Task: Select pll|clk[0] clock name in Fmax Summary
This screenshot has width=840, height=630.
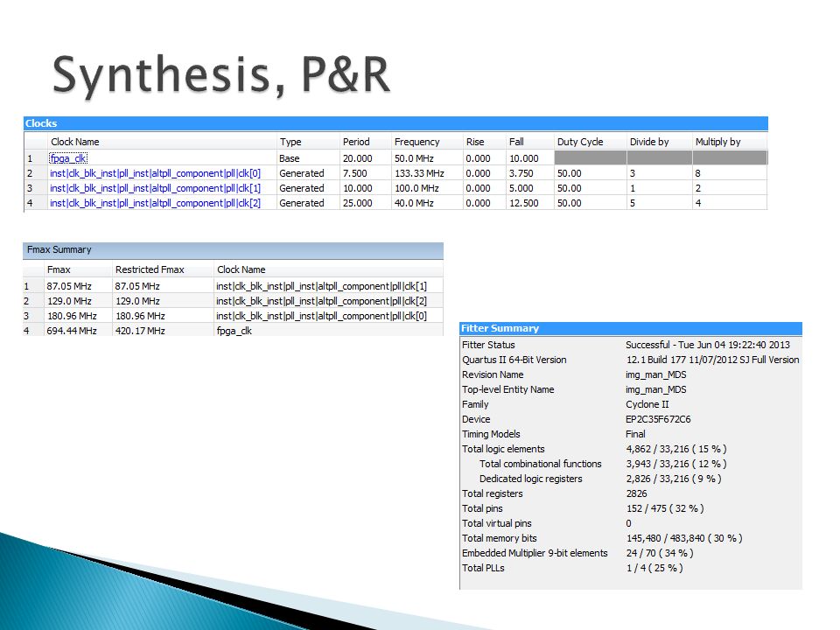Action: tap(321, 317)
